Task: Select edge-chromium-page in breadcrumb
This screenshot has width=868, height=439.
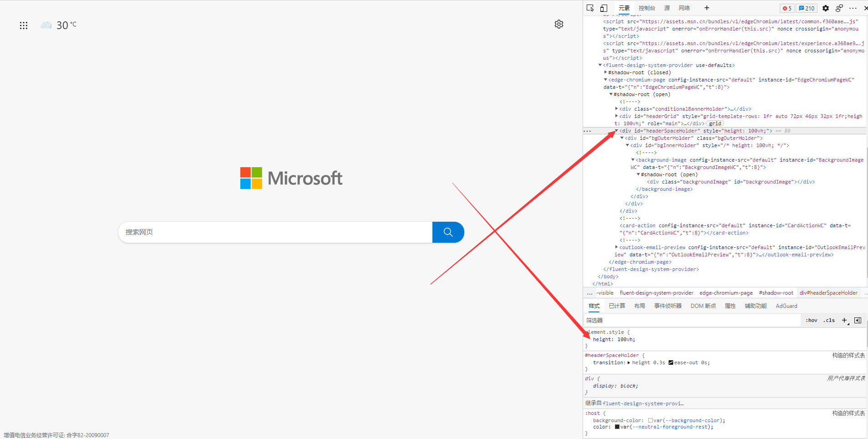Action: (x=726, y=293)
